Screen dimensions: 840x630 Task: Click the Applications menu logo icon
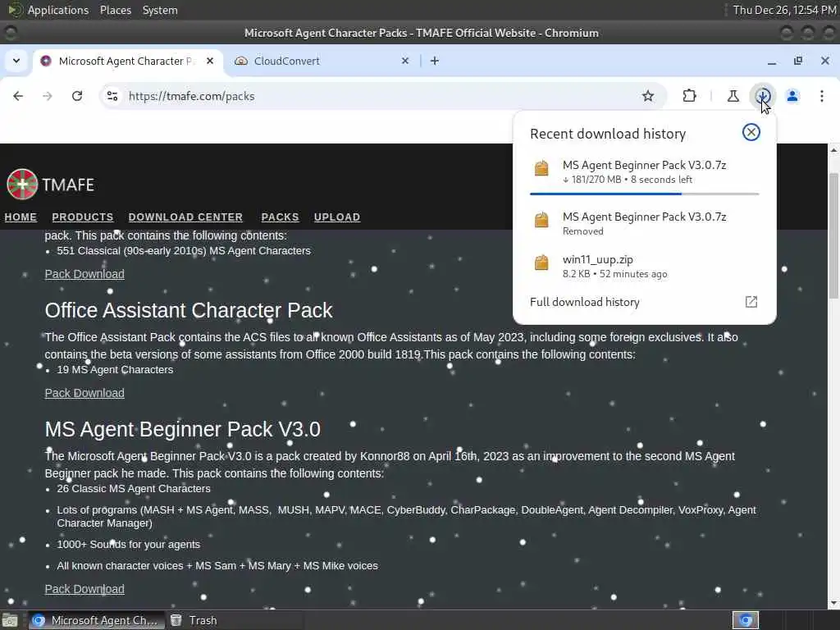[x=16, y=10]
